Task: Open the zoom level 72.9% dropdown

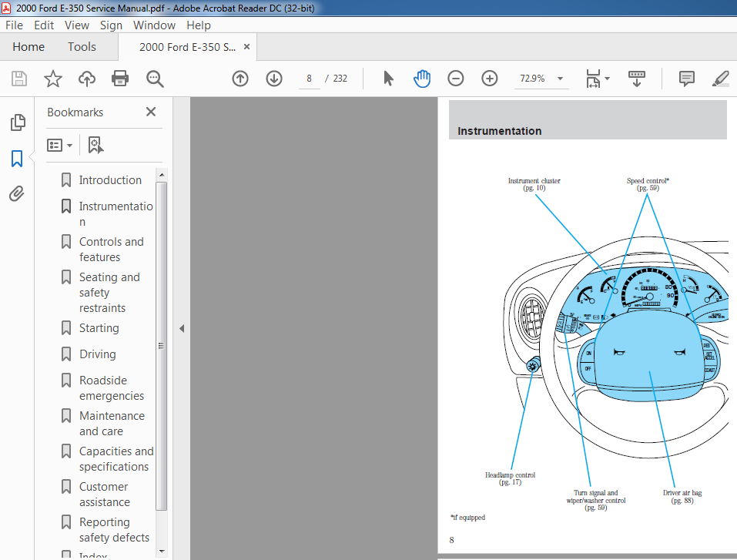Action: coord(561,79)
